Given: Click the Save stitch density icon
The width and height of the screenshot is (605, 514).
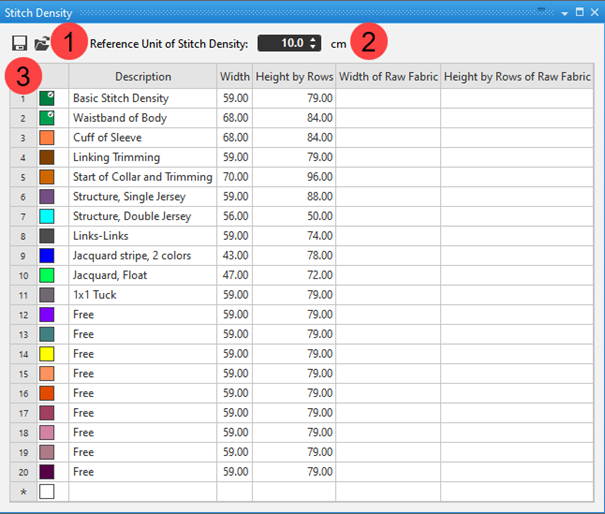Looking at the screenshot, I should [19, 44].
